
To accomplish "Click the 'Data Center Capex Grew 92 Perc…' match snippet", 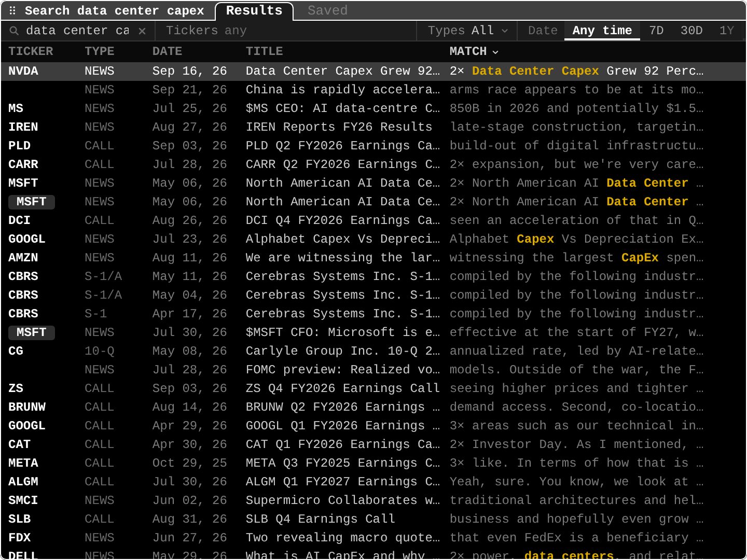I will [x=576, y=71].
